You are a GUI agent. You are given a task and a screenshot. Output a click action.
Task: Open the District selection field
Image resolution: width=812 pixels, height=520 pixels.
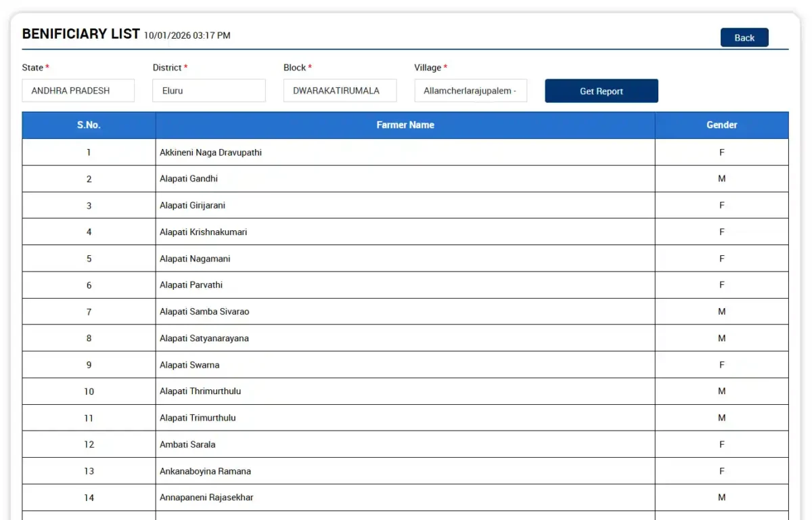pos(208,89)
